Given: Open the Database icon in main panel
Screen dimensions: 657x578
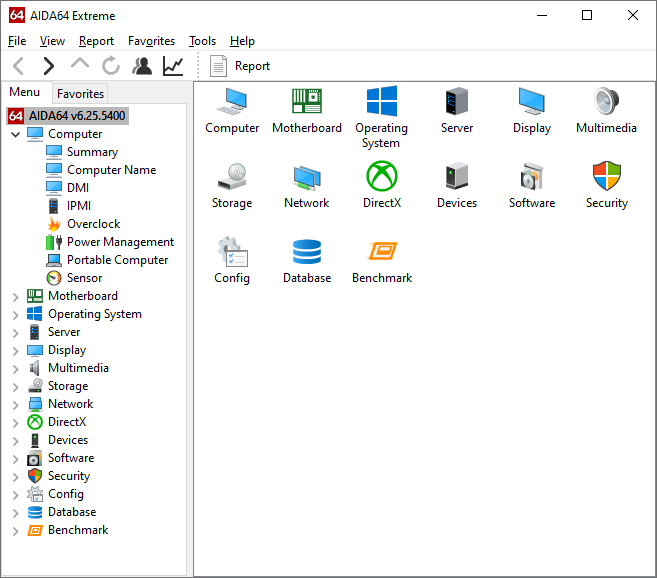Looking at the screenshot, I should pyautogui.click(x=307, y=252).
